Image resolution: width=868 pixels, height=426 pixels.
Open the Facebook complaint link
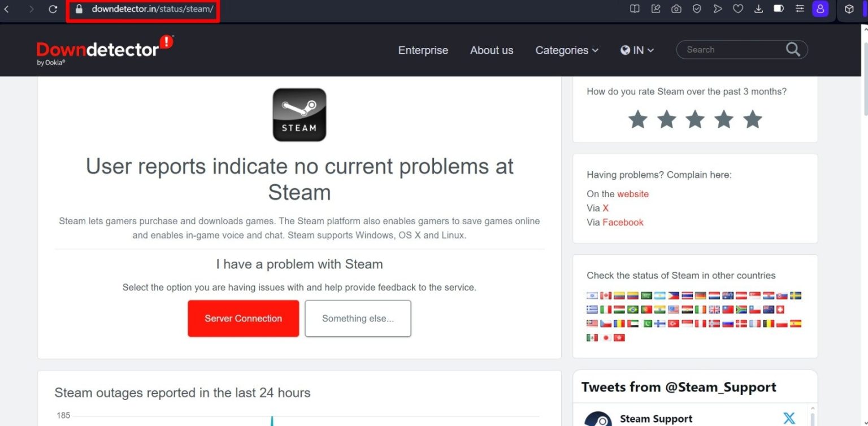[623, 222]
